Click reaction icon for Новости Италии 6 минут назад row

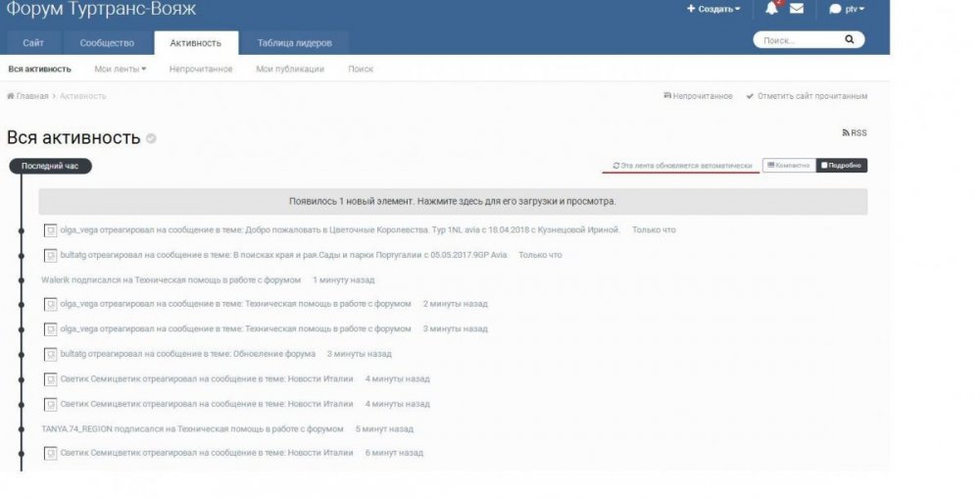point(51,453)
